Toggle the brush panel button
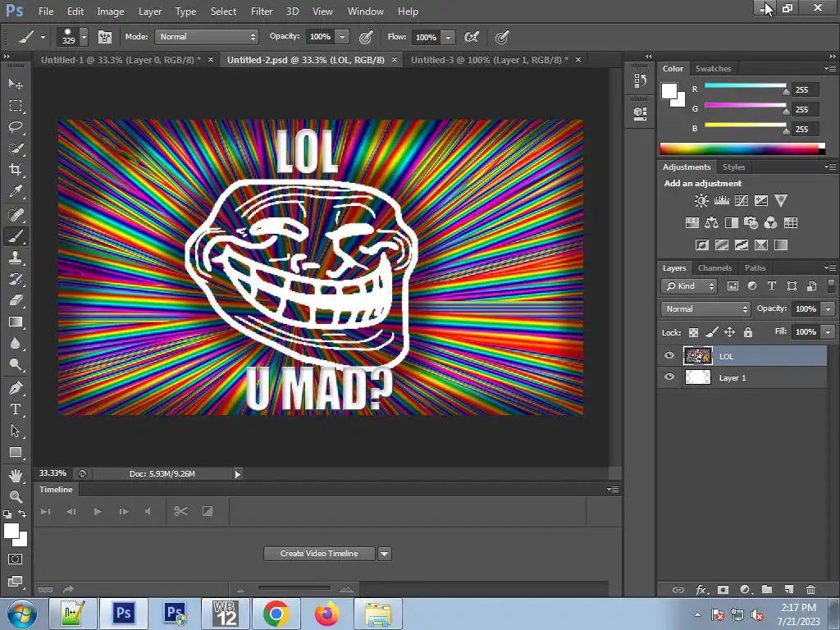This screenshot has width=840, height=630. click(x=104, y=37)
